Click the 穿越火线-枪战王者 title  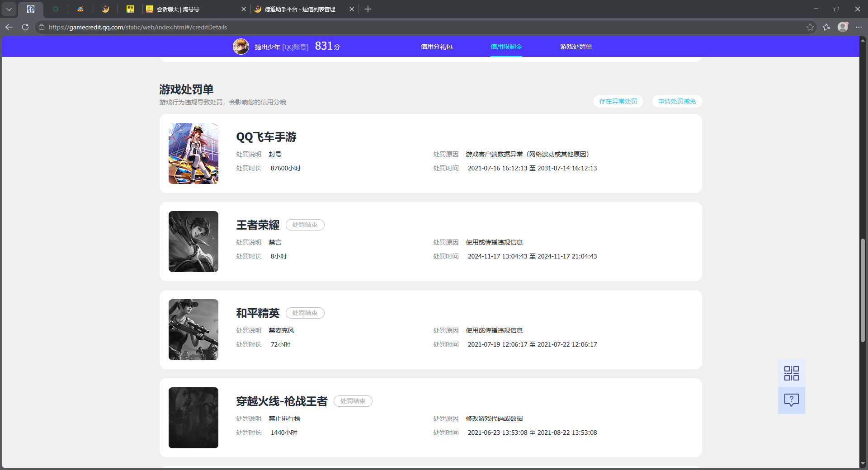coord(282,401)
